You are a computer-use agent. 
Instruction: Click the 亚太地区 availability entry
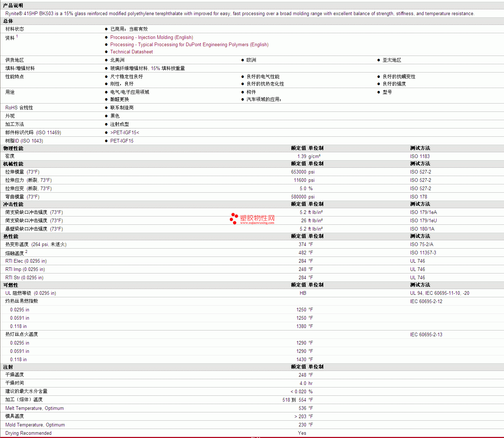[392, 60]
